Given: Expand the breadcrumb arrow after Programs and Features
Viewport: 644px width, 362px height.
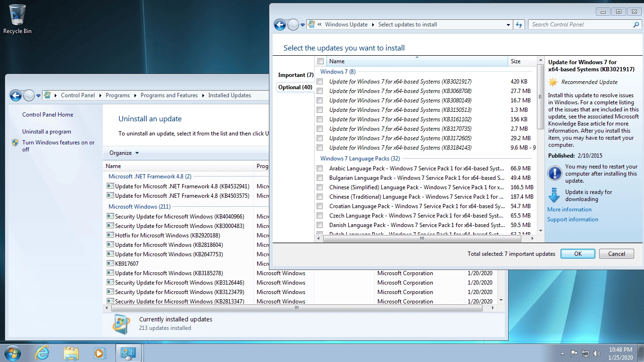Looking at the screenshot, I should [x=203, y=95].
